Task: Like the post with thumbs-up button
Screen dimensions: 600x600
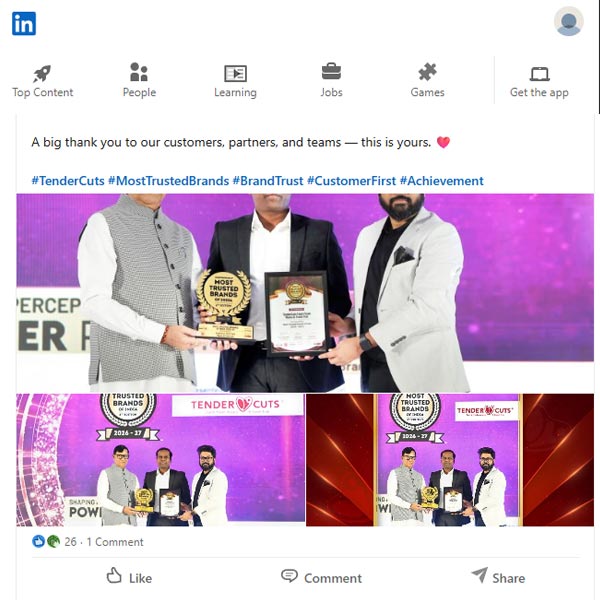Action: (x=129, y=577)
